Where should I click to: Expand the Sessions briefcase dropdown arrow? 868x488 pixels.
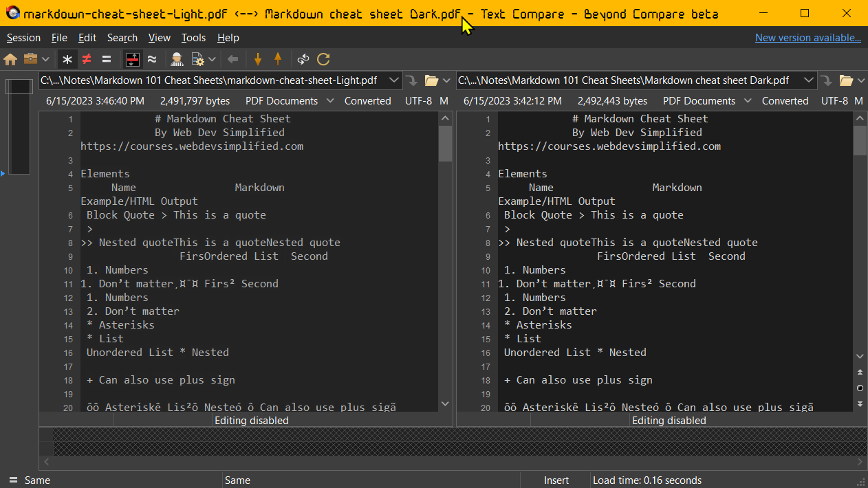pyautogui.click(x=45, y=59)
